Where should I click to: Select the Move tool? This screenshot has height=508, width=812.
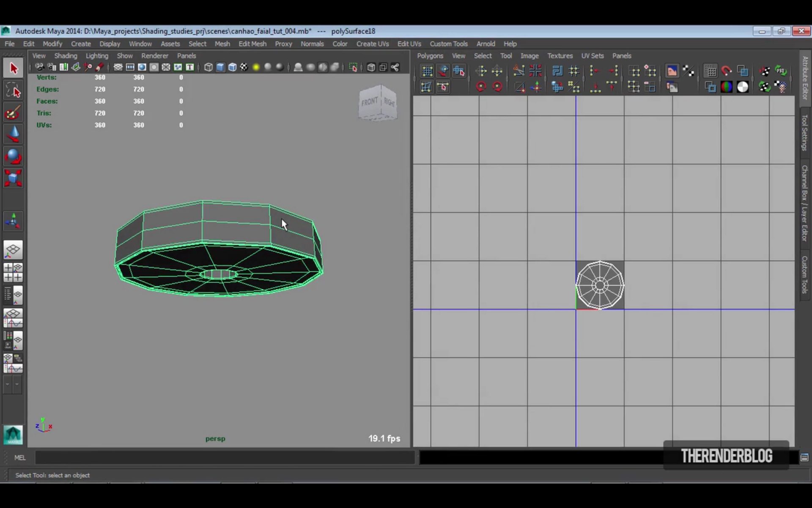[13, 134]
